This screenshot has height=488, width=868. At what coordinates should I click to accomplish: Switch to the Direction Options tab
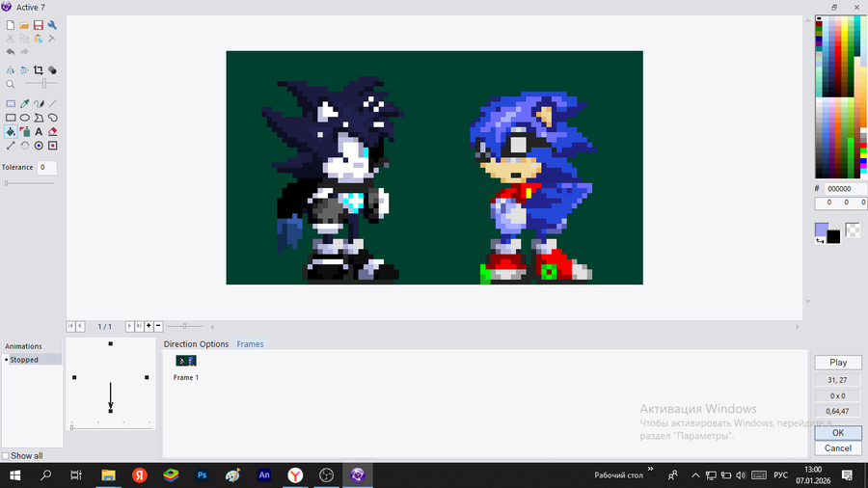tap(196, 344)
